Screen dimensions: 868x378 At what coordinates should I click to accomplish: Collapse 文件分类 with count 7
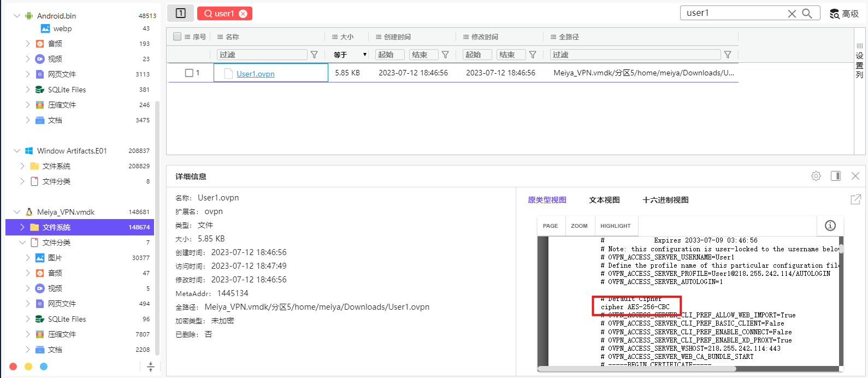tap(22, 242)
